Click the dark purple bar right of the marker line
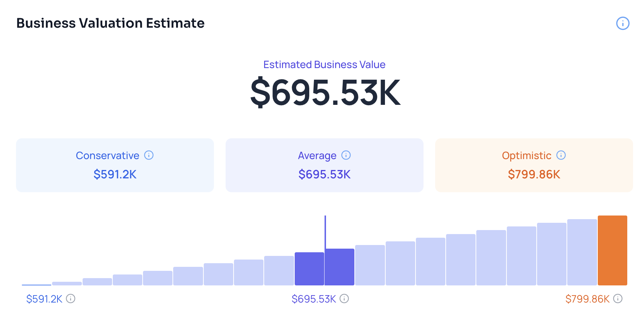This screenshot has width=644, height=332. [x=340, y=267]
